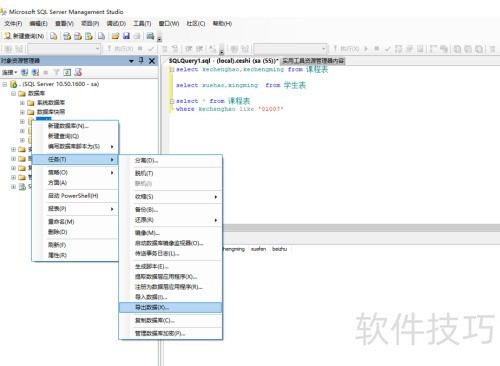Image resolution: width=500 pixels, height=366 pixels.
Task: Choose 新建查询(Q) in context menu
Action: click(x=75, y=136)
